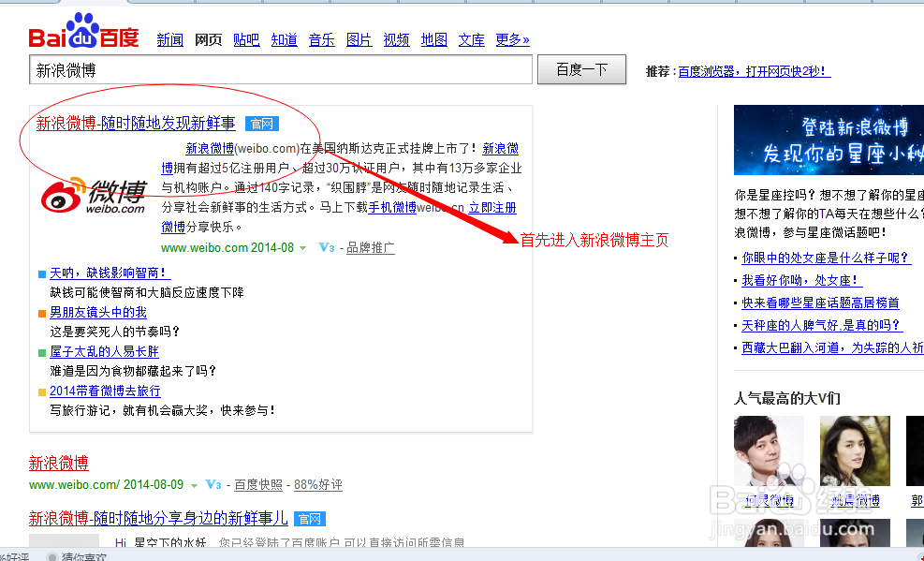Open 西藏大巴翻入河道 news link

pos(832,347)
